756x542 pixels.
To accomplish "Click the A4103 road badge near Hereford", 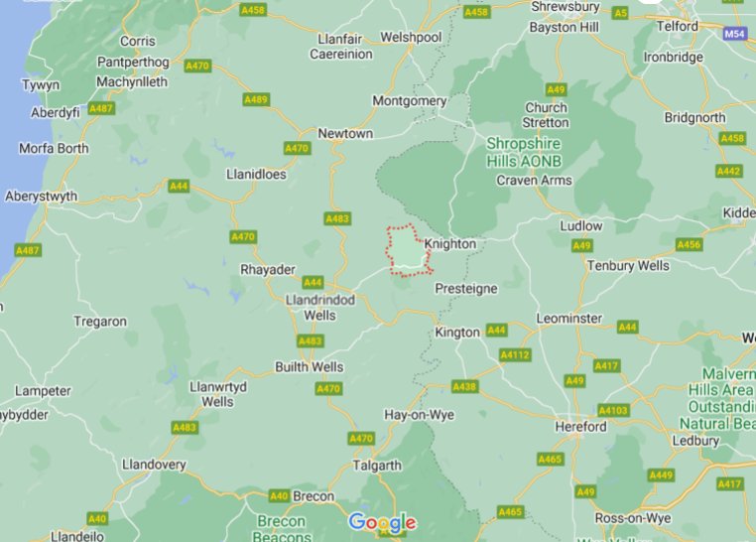I will pos(613,410).
